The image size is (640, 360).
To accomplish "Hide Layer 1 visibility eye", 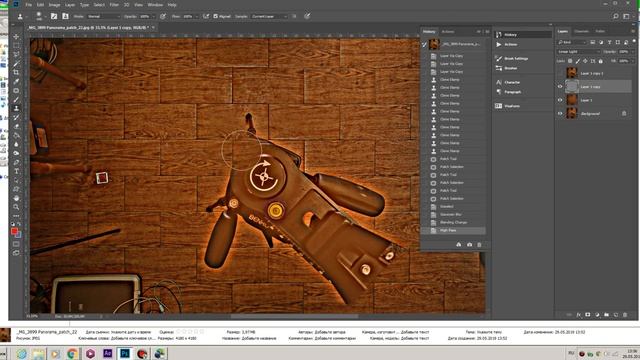I will 560,100.
